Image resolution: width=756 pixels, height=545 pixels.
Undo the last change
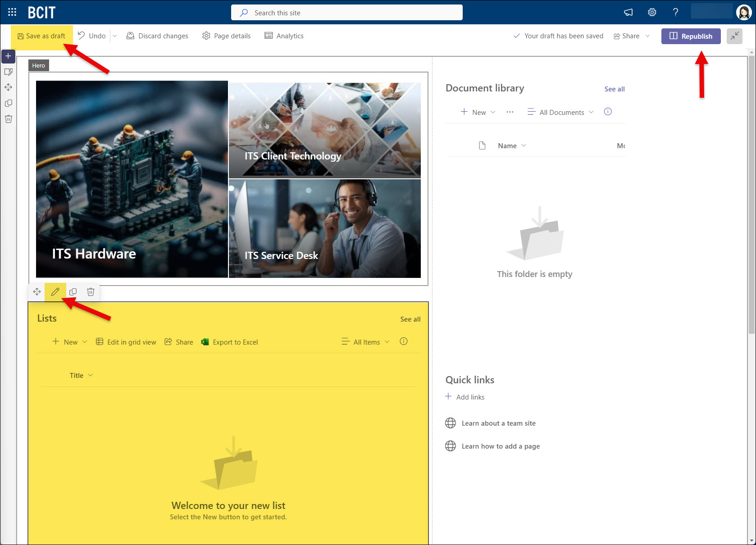pyautogui.click(x=91, y=36)
